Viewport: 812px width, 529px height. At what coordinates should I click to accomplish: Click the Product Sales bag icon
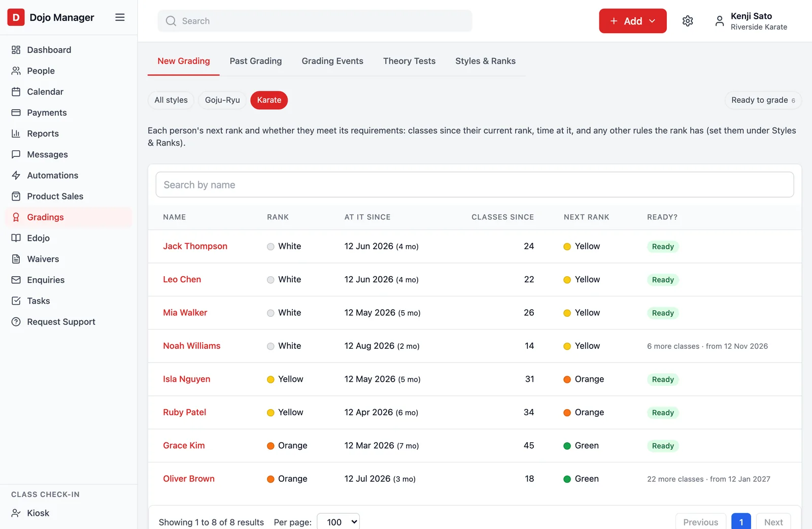click(16, 196)
